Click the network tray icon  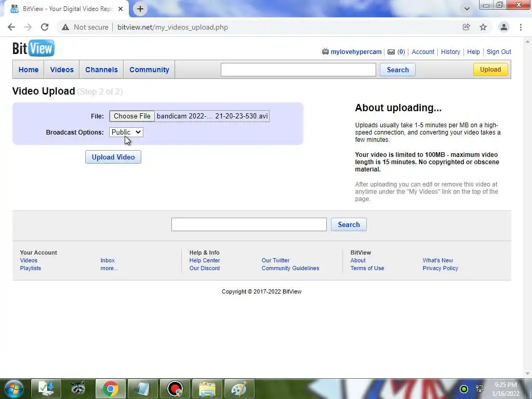point(480,389)
